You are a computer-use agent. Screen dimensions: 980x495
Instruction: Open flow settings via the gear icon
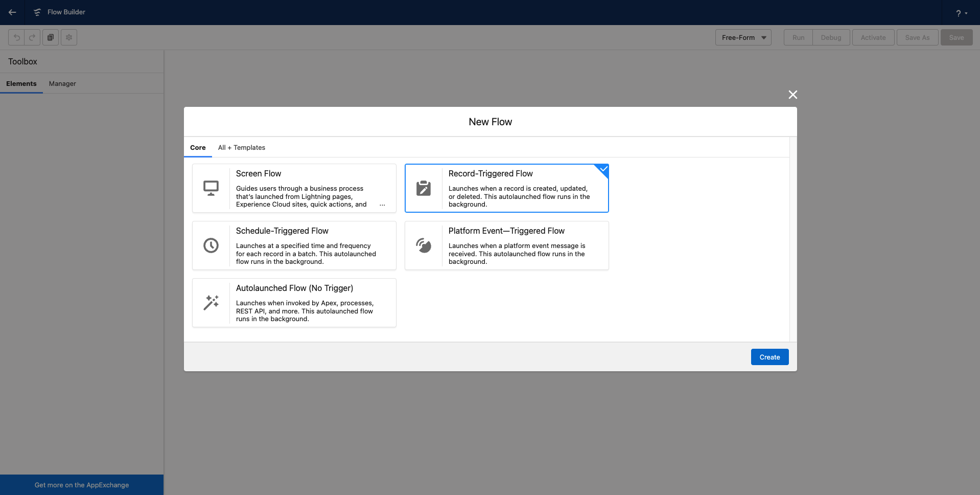click(x=69, y=37)
